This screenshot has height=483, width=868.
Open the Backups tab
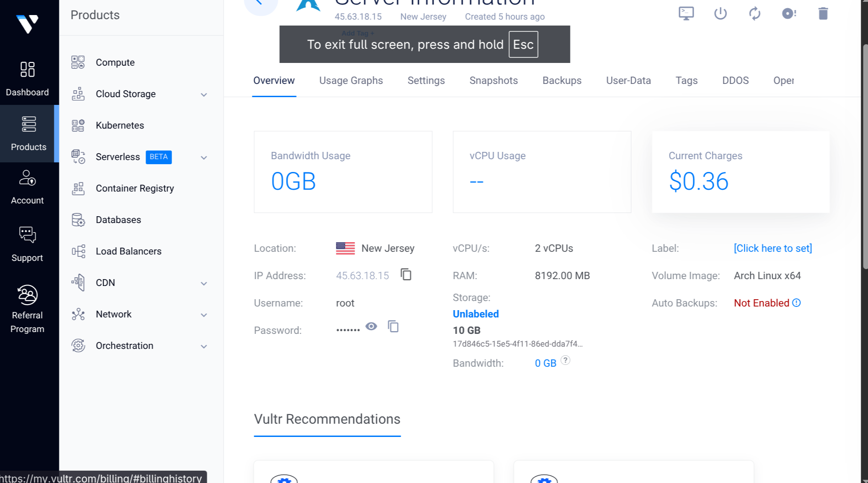(x=562, y=81)
